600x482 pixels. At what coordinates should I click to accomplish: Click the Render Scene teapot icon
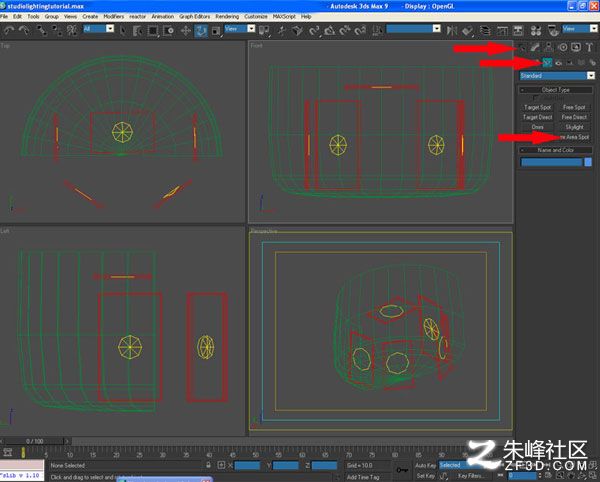(x=553, y=30)
